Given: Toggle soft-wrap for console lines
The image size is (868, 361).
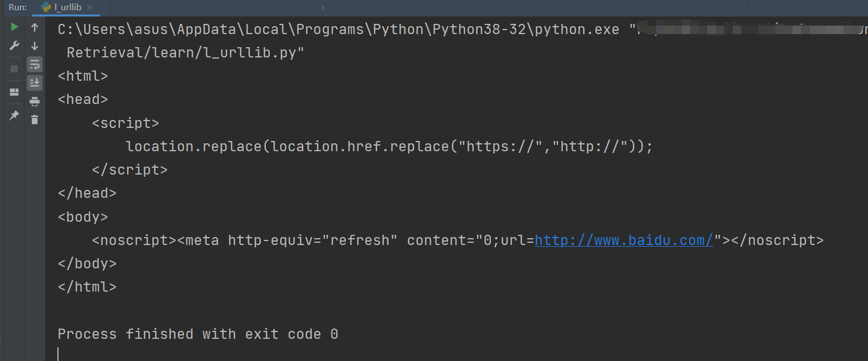Looking at the screenshot, I should coord(34,64).
